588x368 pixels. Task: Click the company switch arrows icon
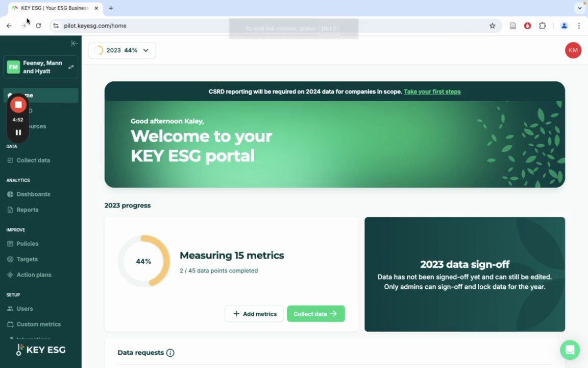(71, 67)
